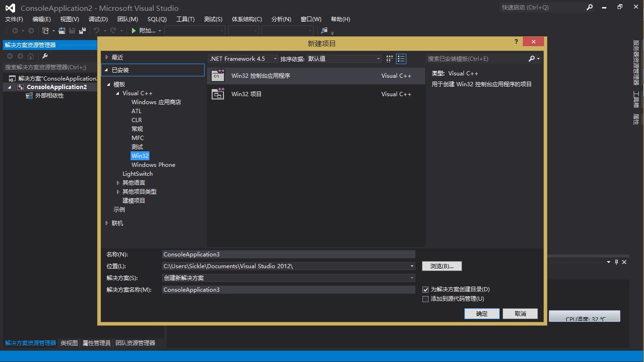This screenshot has height=362, width=644.
Task: Expand the 其他项目类型 tree node
Action: 118,192
